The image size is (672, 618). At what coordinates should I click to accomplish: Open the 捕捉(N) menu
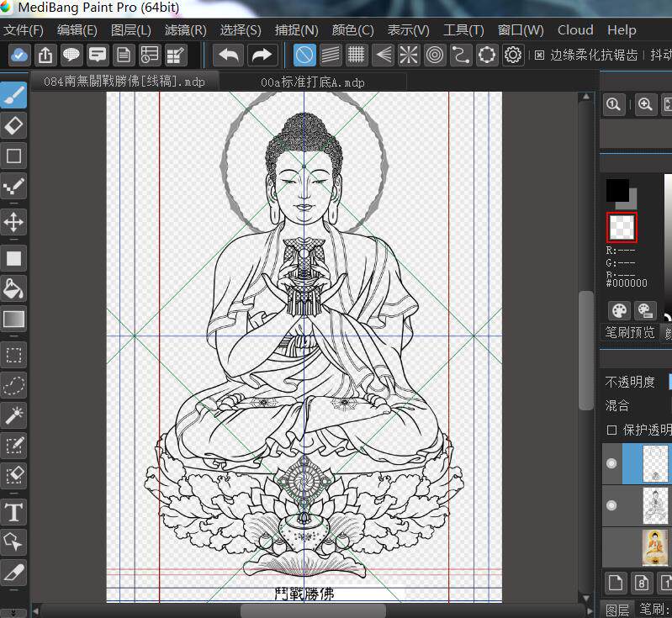(296, 30)
